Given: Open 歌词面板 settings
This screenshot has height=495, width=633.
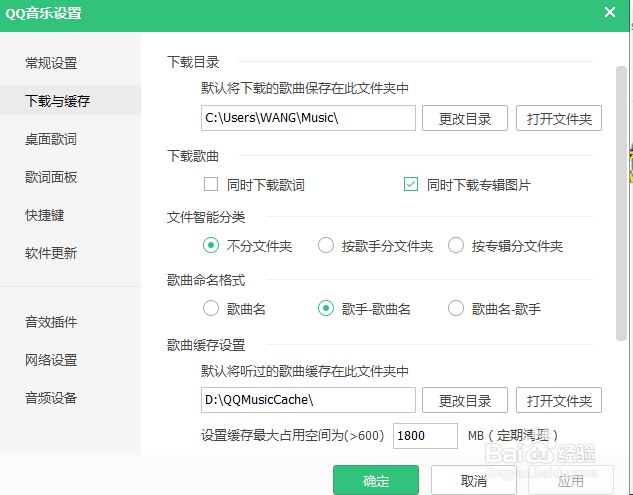Looking at the screenshot, I should pyautogui.click(x=51, y=177).
